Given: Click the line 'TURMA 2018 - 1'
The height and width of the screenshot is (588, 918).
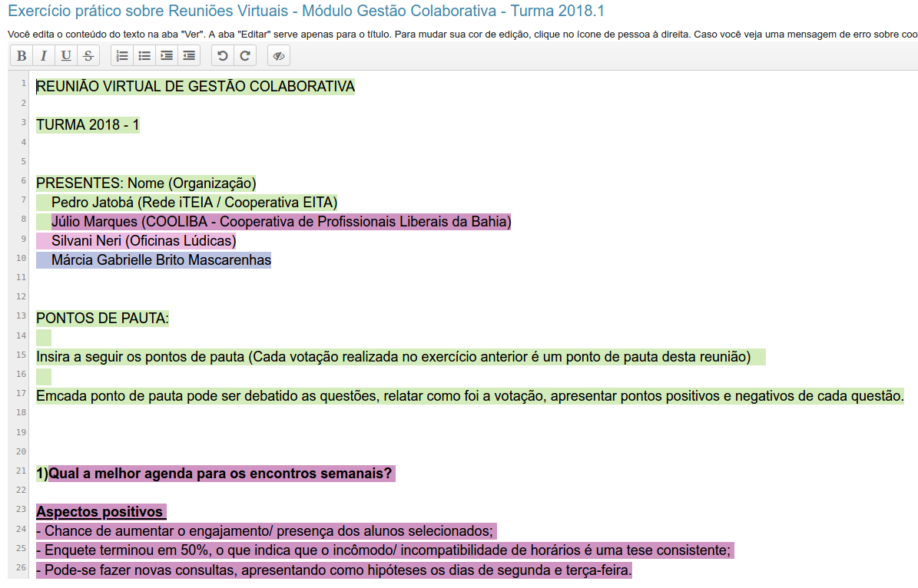Looking at the screenshot, I should (x=88, y=124).
